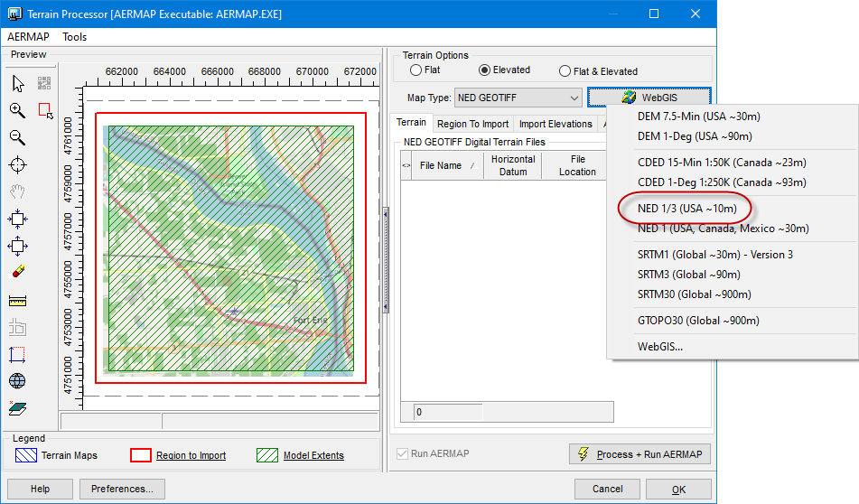Click the WebGIS button
Image resolution: width=859 pixels, height=504 pixels.
coord(649,98)
